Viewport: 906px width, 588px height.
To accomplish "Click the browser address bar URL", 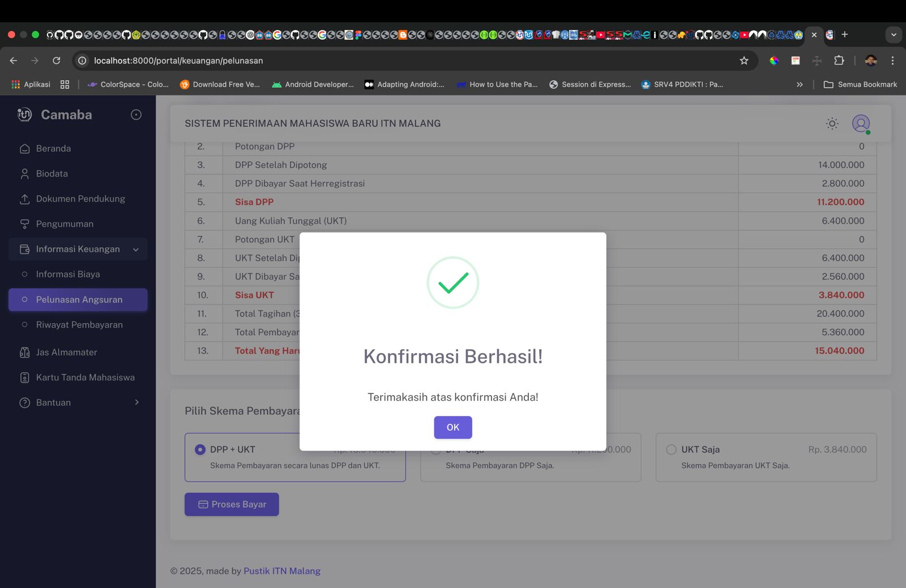I will (178, 61).
